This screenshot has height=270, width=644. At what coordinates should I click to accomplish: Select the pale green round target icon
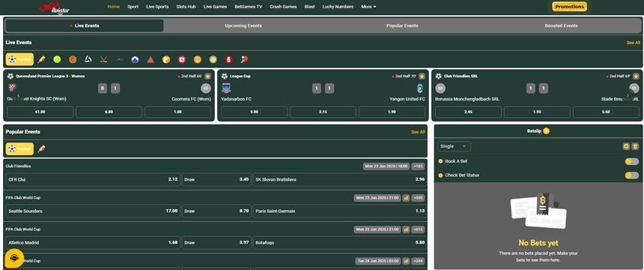click(x=213, y=59)
